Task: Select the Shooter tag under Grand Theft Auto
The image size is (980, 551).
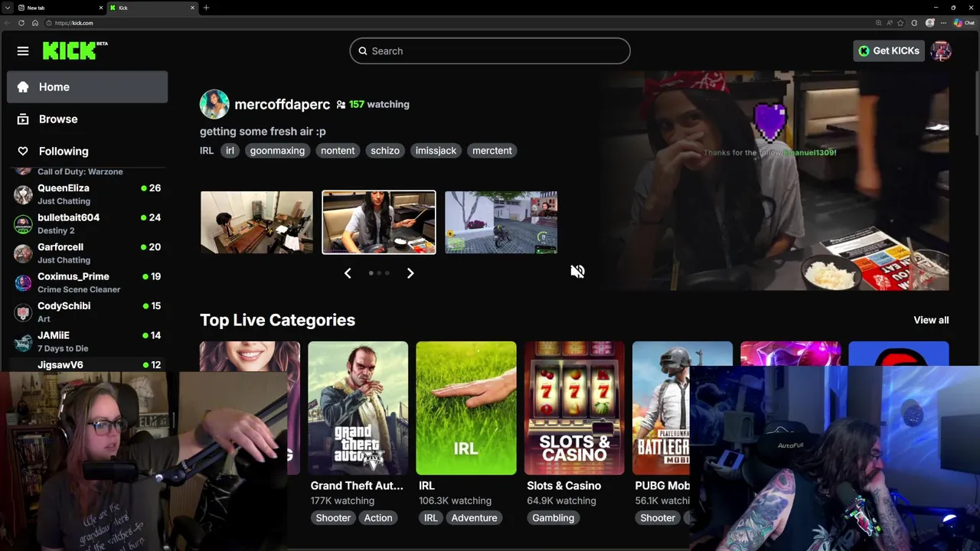Action: [333, 518]
